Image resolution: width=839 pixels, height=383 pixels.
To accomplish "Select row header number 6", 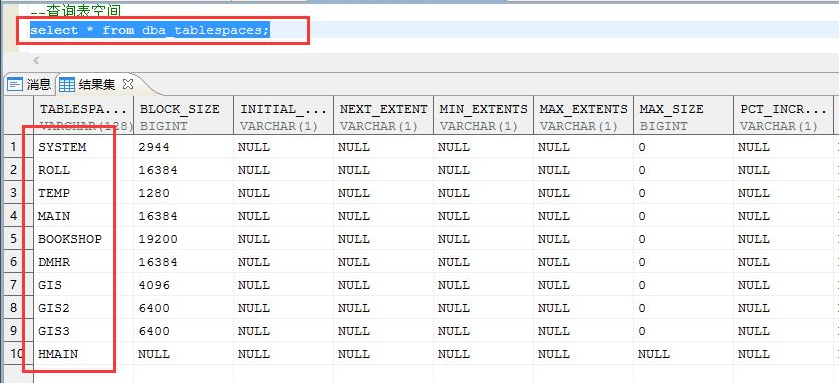I will (18, 262).
